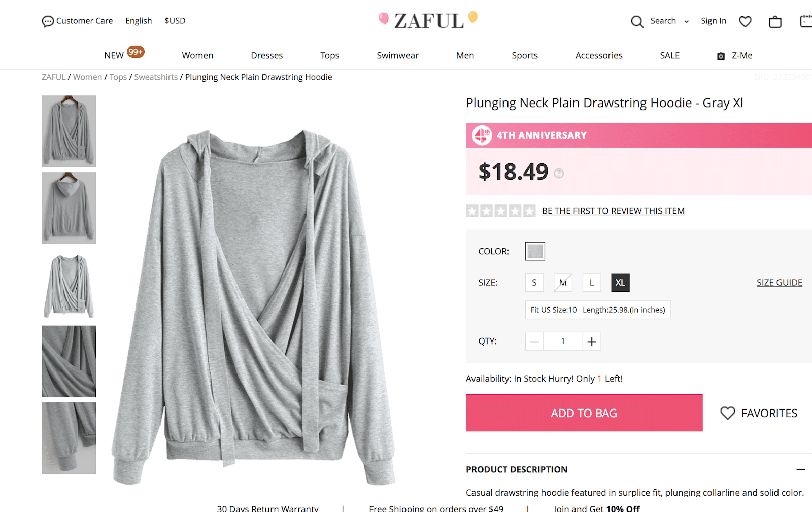Select size L
Image resolution: width=812 pixels, height=512 pixels.
point(592,283)
